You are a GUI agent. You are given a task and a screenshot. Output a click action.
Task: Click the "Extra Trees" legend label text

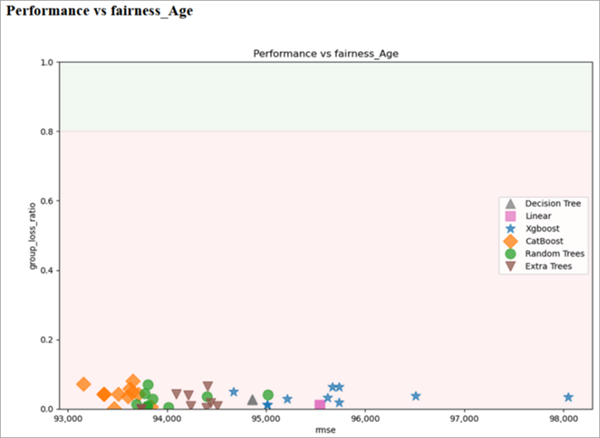pos(549,267)
